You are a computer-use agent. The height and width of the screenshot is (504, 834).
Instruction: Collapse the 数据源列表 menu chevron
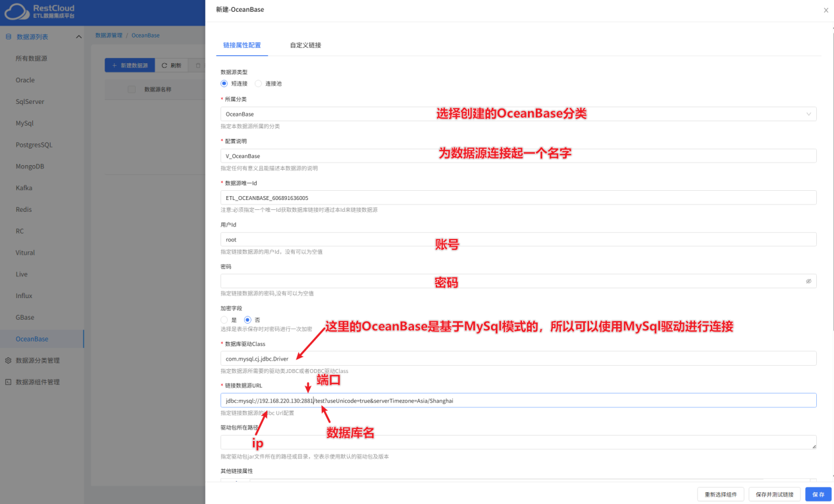[79, 37]
